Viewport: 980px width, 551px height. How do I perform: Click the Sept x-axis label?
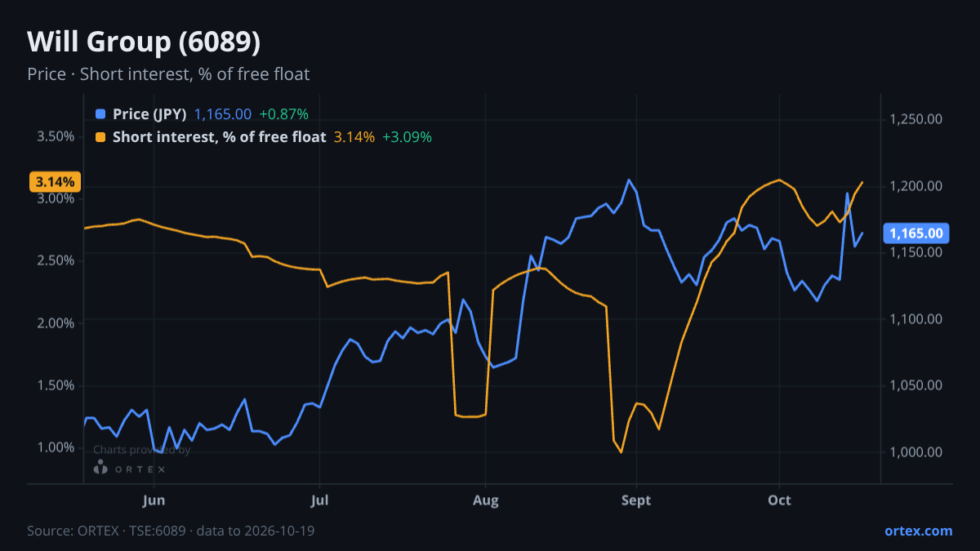[x=636, y=500]
